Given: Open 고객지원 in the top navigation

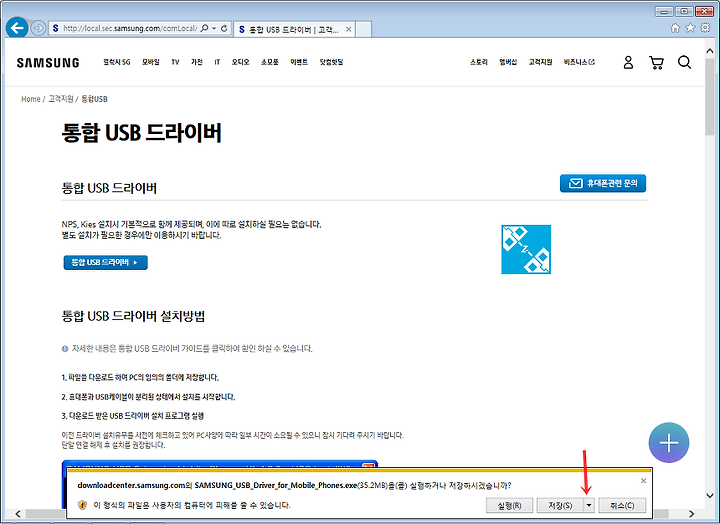Looking at the screenshot, I should pos(540,62).
